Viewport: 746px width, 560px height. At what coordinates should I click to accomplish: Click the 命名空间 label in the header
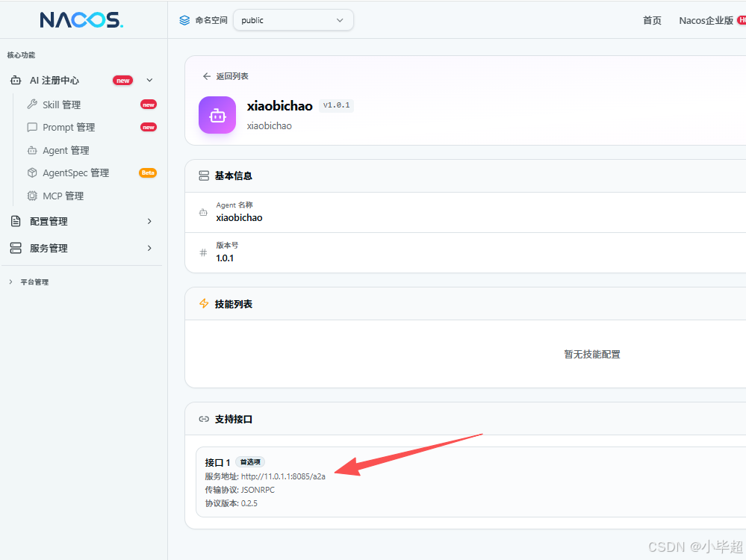(211, 20)
